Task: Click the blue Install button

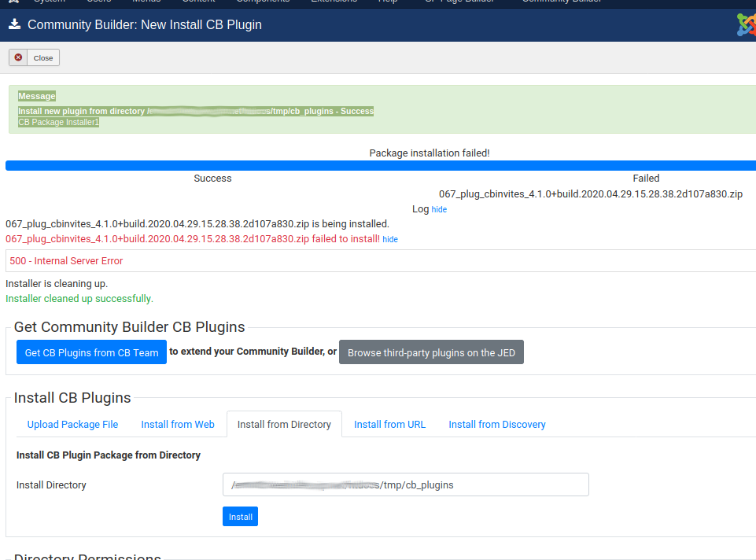Action: 240,517
